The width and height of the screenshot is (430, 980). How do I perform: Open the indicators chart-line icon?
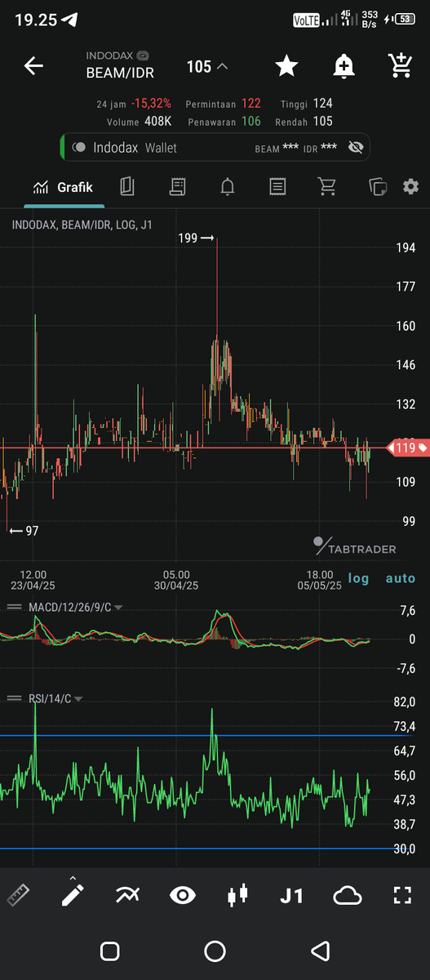pos(127,896)
